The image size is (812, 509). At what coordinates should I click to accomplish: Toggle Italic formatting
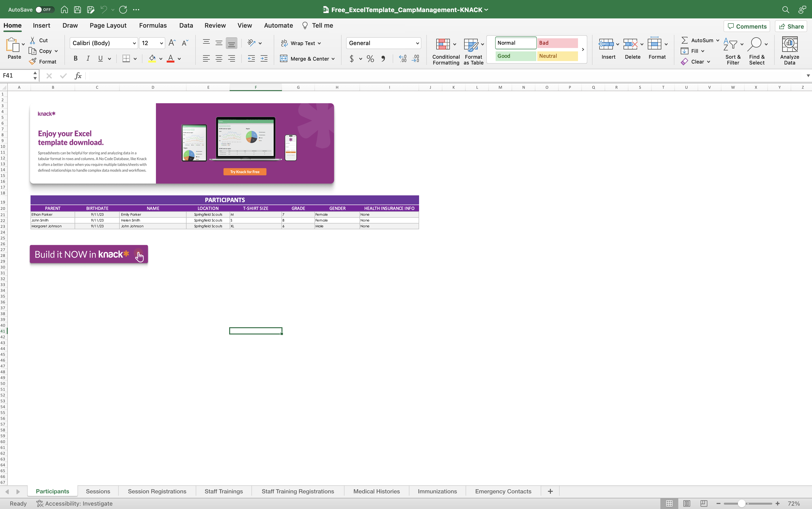pyautogui.click(x=88, y=59)
